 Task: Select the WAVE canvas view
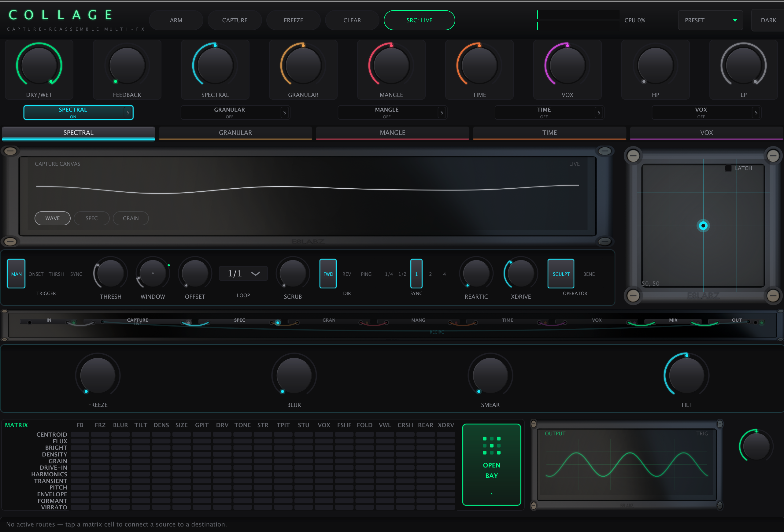pos(52,218)
